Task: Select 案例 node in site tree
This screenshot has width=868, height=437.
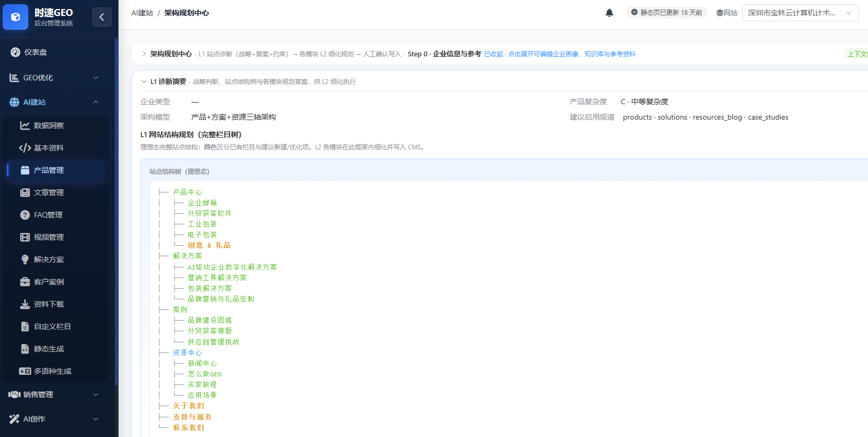Action: pos(180,309)
